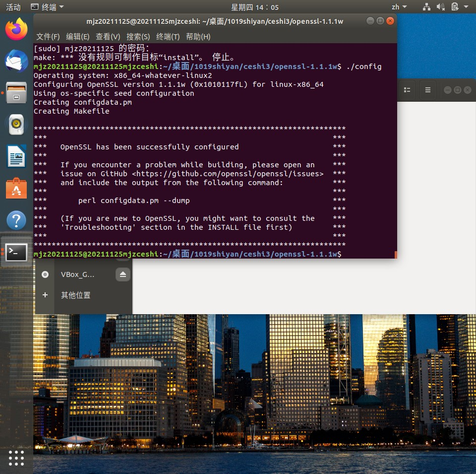476x474 pixels.
Task: Open the 搜索(S) menu
Action: (138, 37)
